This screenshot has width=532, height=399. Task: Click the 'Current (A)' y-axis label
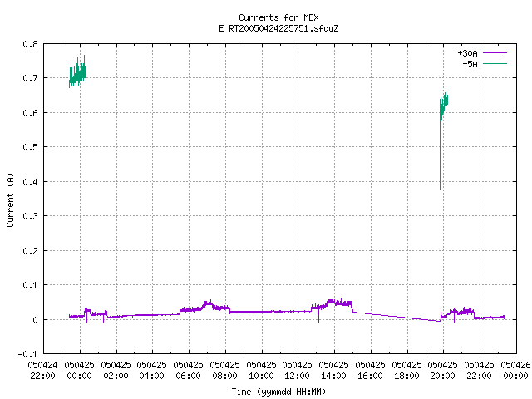10,199
